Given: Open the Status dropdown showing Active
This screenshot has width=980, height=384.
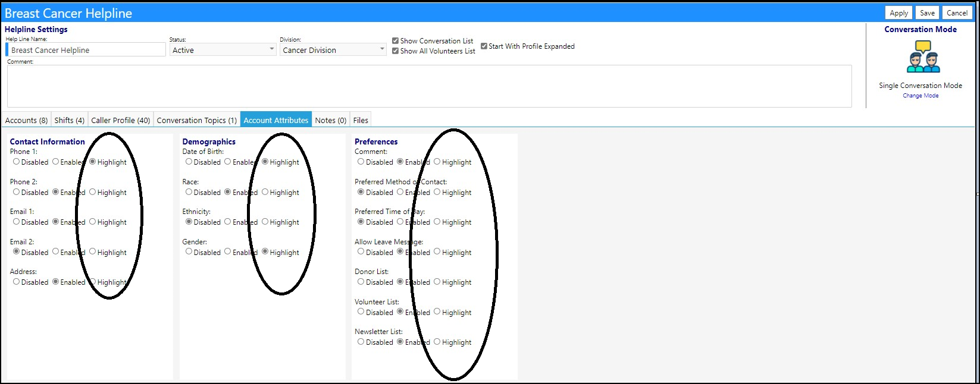Looking at the screenshot, I should pos(223,50).
